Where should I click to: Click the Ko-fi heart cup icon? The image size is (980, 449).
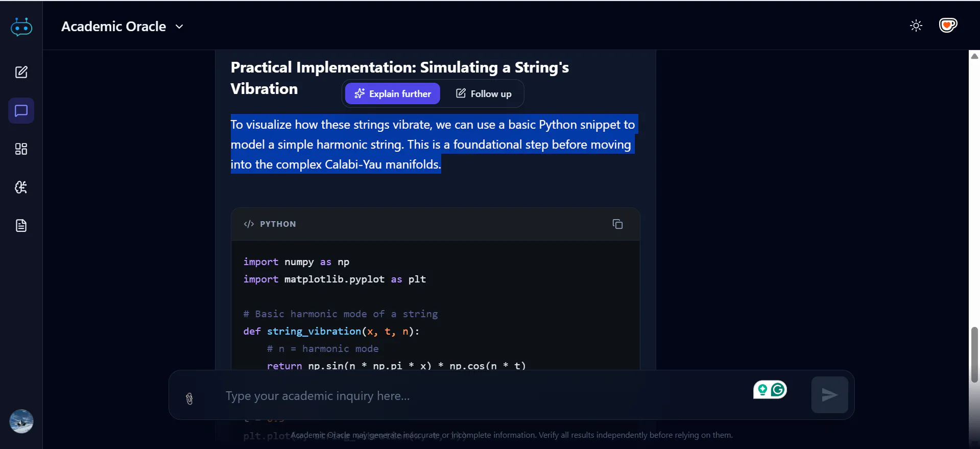[948, 25]
